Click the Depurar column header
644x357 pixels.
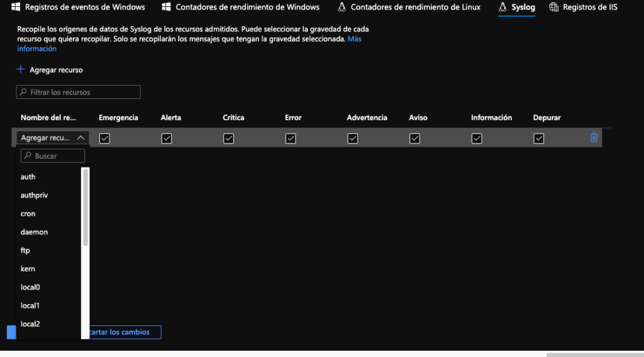547,118
